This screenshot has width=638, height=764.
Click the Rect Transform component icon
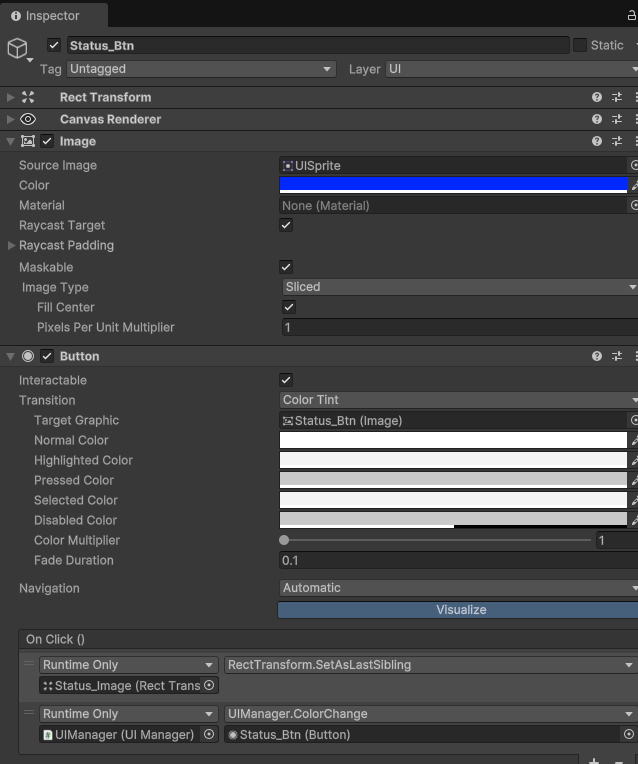tap(28, 97)
